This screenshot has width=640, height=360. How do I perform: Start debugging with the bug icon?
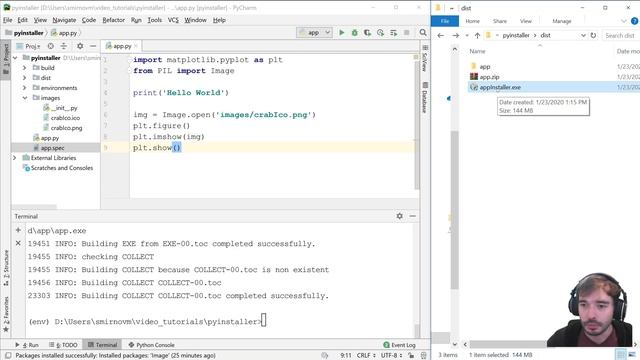tap(355, 33)
